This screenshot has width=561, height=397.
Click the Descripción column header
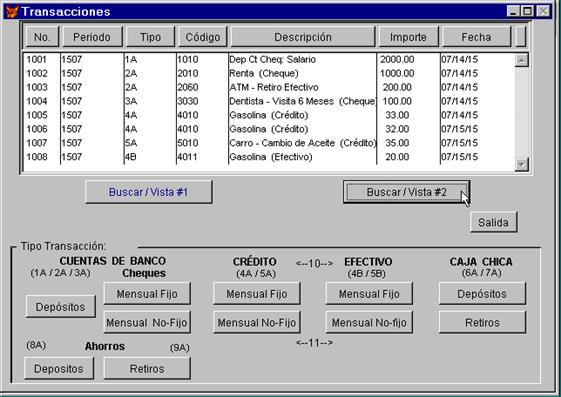pos(303,37)
